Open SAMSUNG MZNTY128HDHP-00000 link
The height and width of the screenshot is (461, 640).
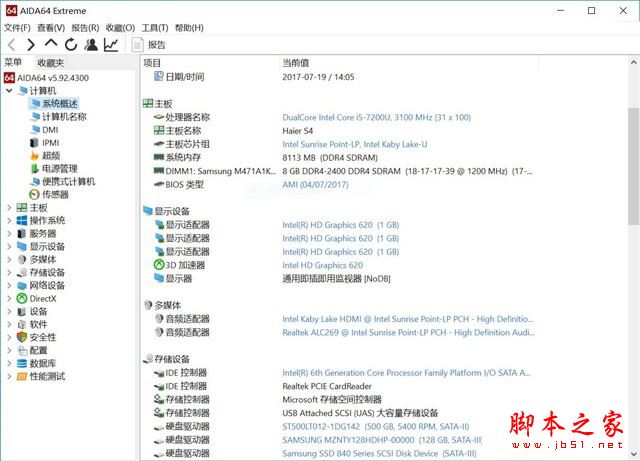(382, 440)
